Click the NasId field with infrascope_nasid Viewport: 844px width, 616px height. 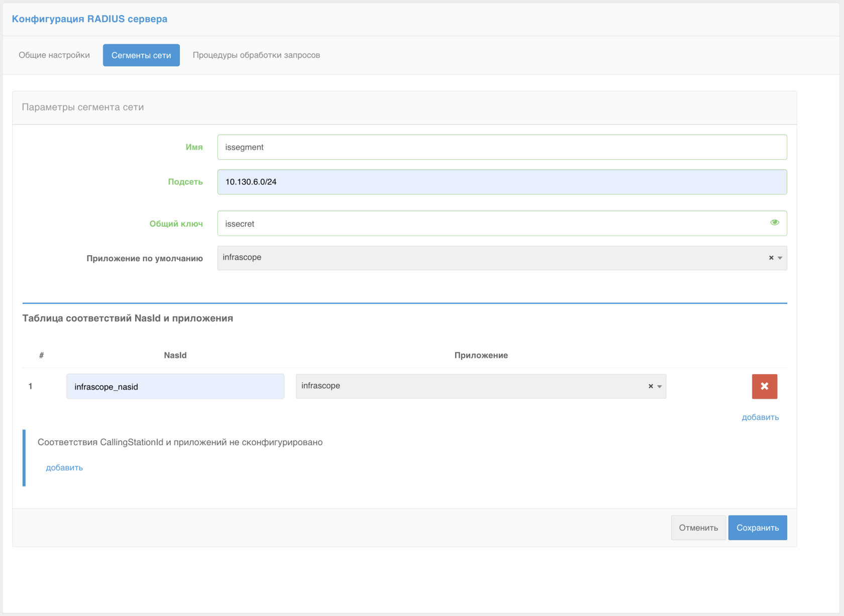pos(175,386)
